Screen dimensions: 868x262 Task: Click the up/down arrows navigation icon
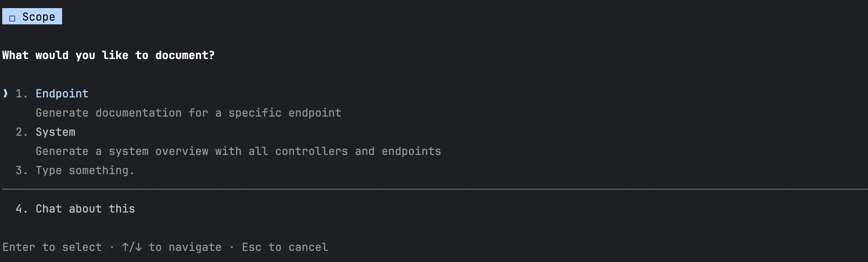(132, 247)
